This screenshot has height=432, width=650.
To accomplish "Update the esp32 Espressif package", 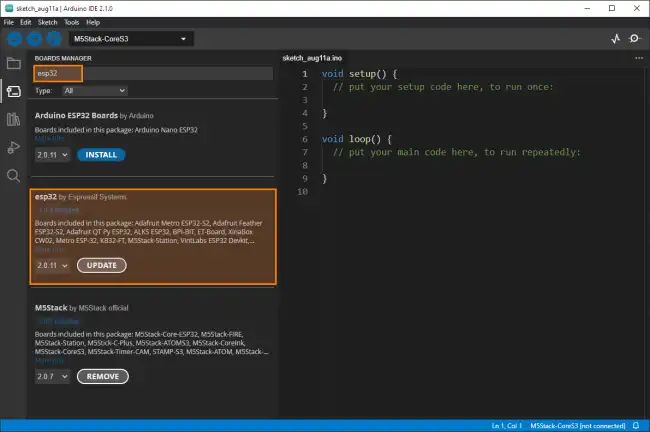I will tap(102, 265).
